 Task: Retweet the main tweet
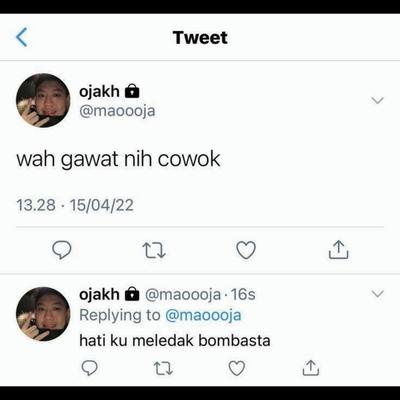[154, 250]
